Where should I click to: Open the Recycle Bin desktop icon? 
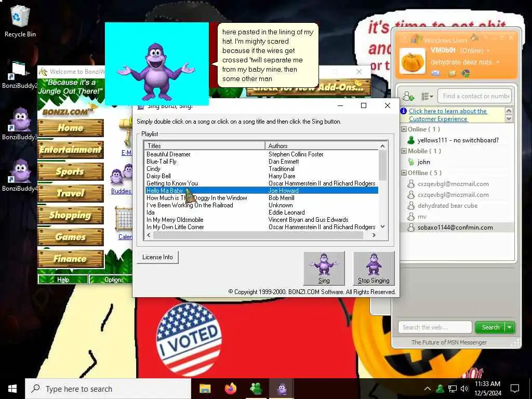pyautogui.click(x=20, y=21)
